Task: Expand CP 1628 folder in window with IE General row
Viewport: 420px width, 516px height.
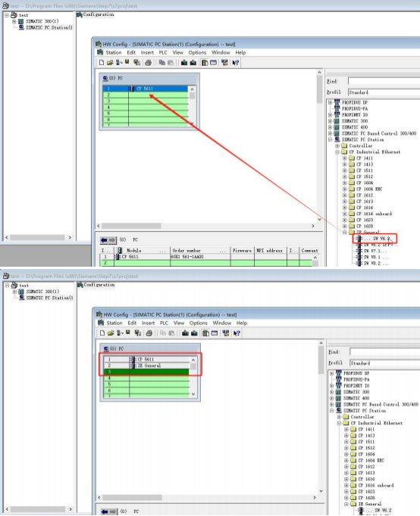Action: [x=346, y=498]
